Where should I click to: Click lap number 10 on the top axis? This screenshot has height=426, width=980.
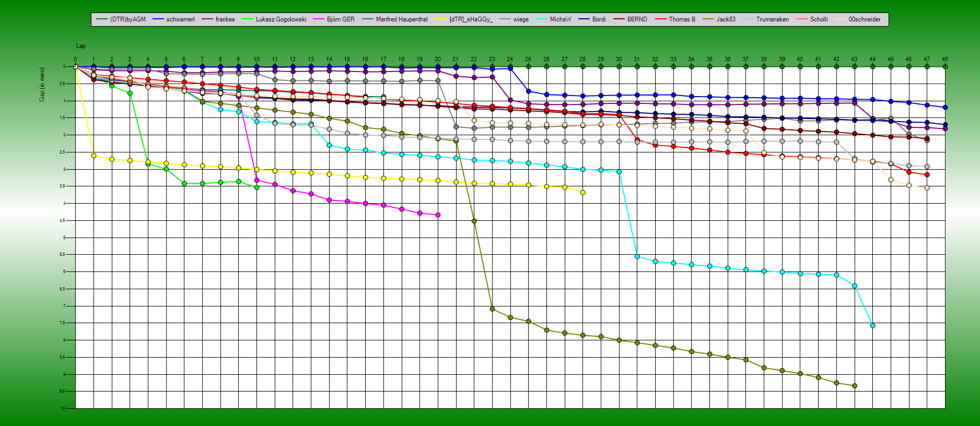point(256,59)
